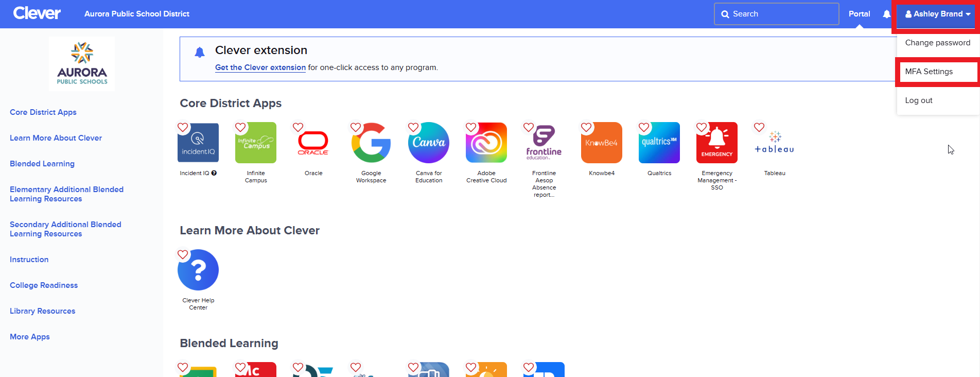
Task: Open Instruction sidebar link
Action: 29,260
